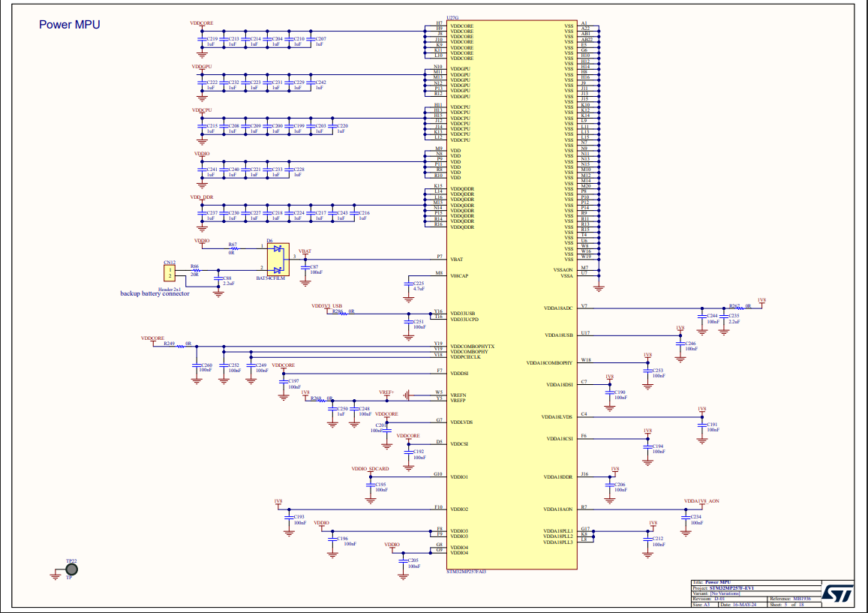Viewport: 868px width, 613px height.
Task: Click the VDDA18DDR pin name
Action: tap(558, 476)
